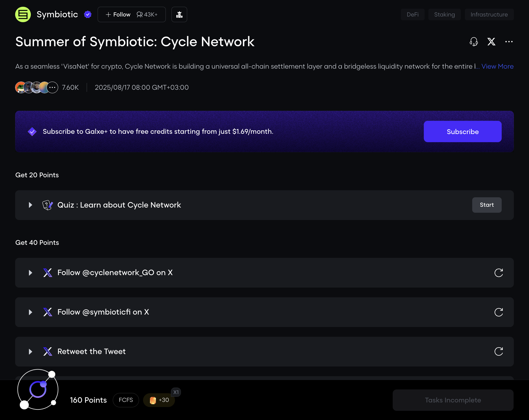
Task: Open the three-dot more options menu
Action: pos(509,42)
